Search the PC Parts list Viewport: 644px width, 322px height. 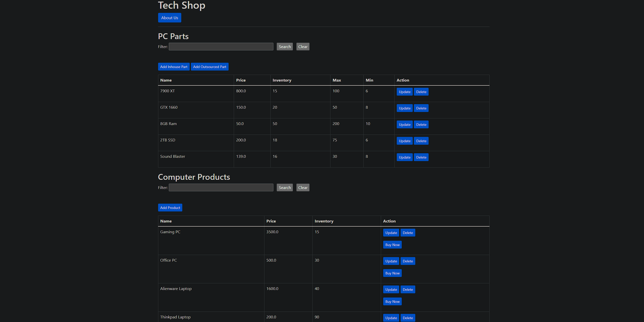click(x=284, y=46)
